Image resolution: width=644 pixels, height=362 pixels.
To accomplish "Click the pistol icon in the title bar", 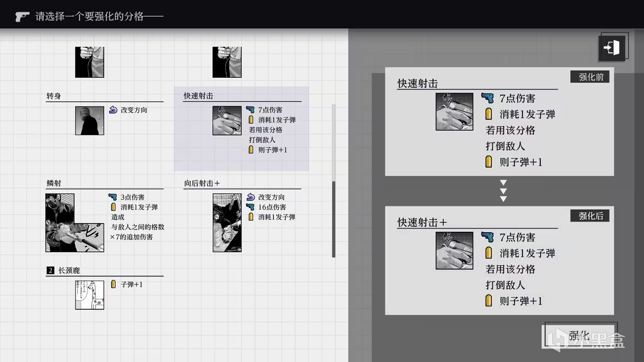I will pyautogui.click(x=22, y=16).
